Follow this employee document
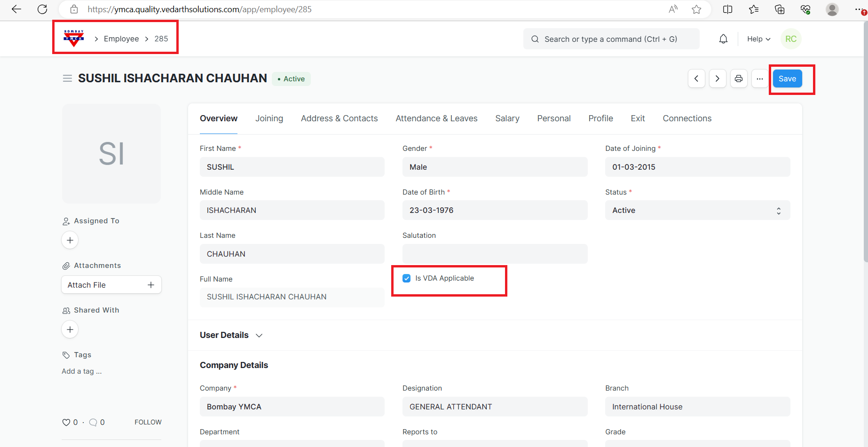This screenshot has width=868, height=447. pos(148,422)
